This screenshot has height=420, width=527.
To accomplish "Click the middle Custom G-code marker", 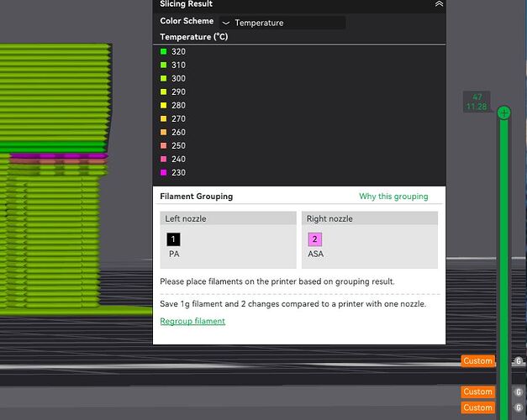I will coord(477,391).
